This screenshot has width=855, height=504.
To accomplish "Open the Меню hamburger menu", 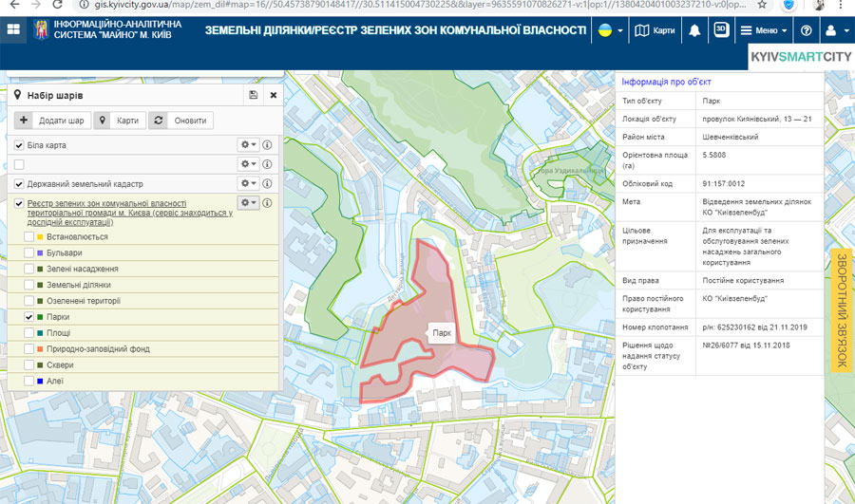I will coord(765,30).
